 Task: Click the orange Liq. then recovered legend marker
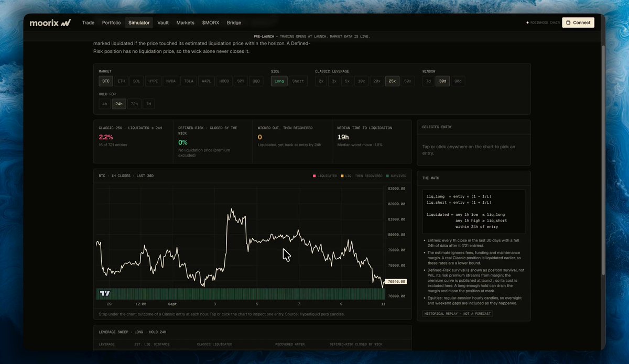(342, 176)
